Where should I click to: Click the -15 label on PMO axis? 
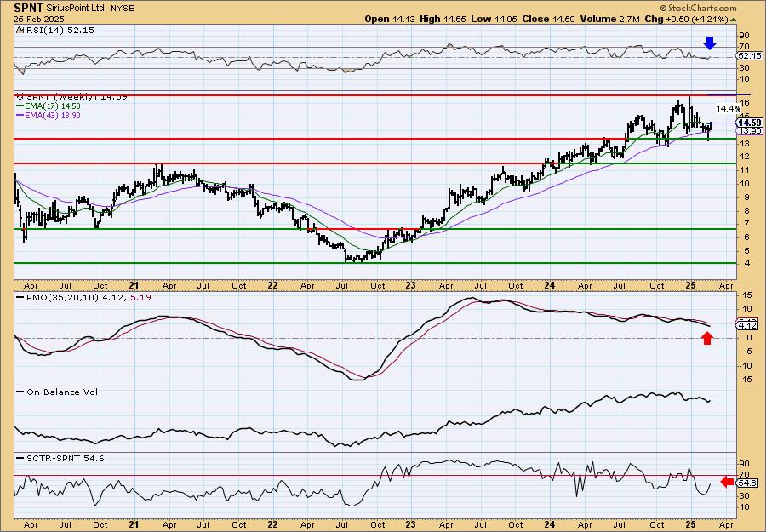point(745,379)
